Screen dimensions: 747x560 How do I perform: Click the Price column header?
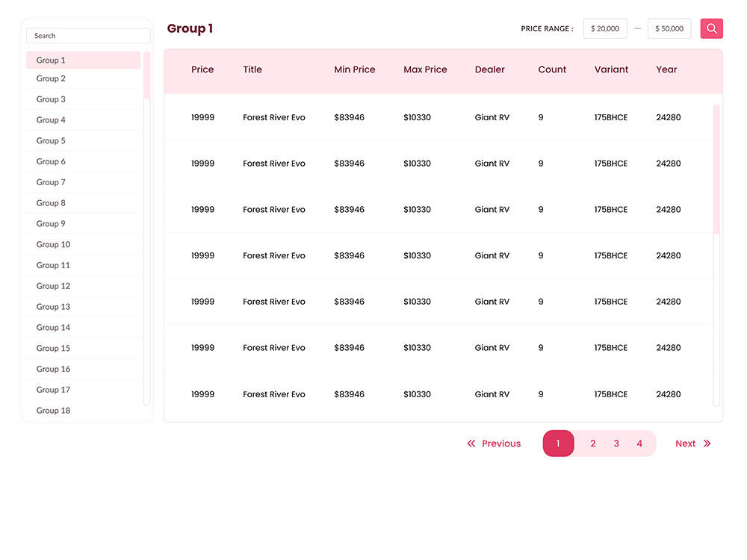(202, 69)
